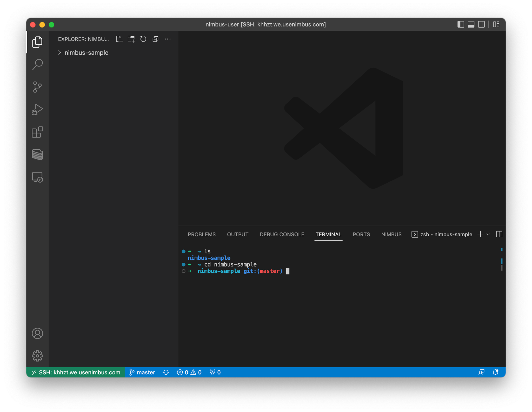This screenshot has height=412, width=532.
Task: Click the cd nimbus-sample command decoration dot
Action: click(x=184, y=264)
